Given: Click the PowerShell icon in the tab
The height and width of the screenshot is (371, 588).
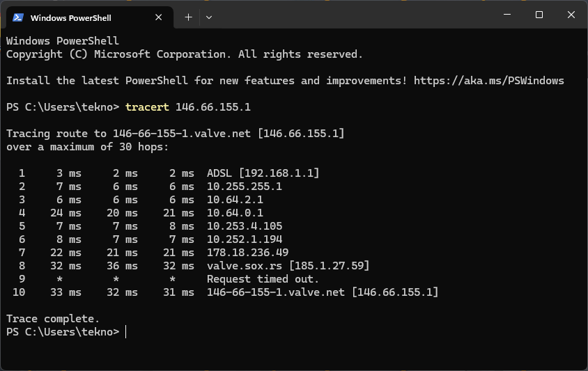Looking at the screenshot, I should (x=18, y=17).
